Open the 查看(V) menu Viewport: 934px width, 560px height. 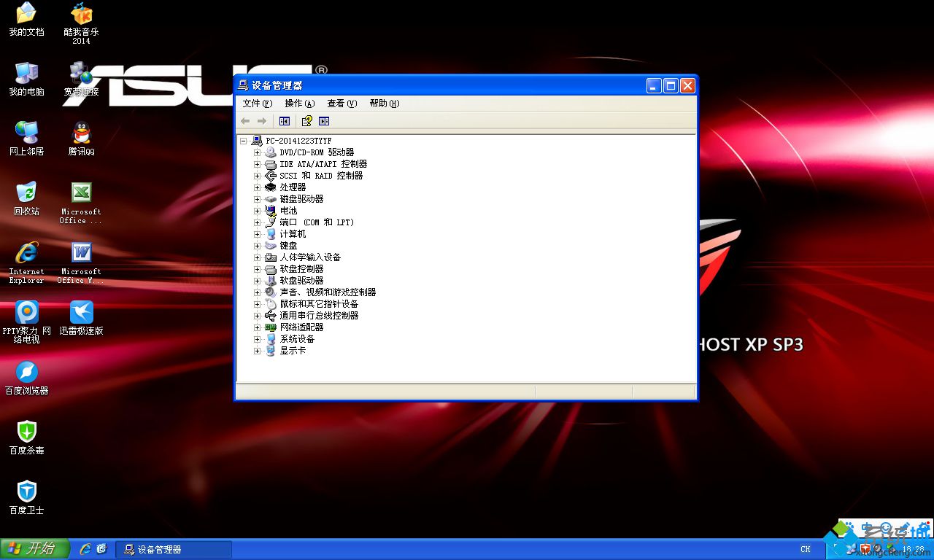point(341,104)
